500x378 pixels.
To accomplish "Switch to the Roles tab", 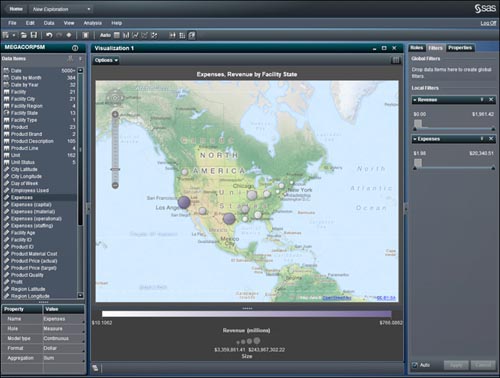I will coord(417,48).
